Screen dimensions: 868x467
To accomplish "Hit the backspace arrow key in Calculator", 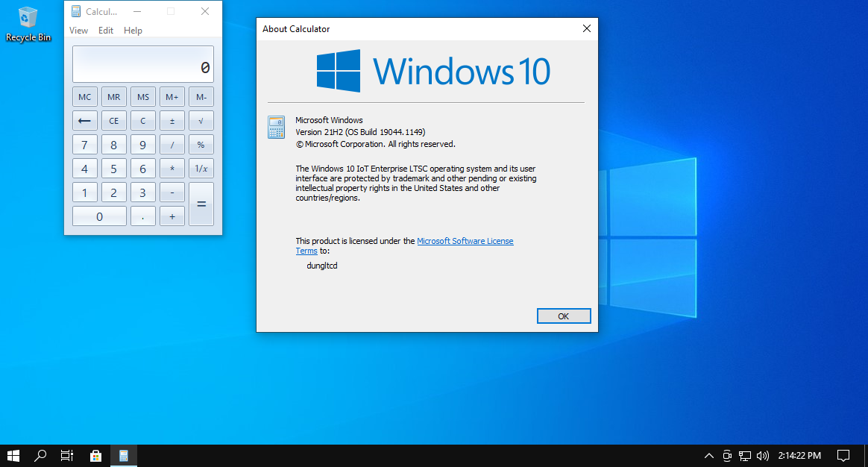I will pyautogui.click(x=85, y=121).
